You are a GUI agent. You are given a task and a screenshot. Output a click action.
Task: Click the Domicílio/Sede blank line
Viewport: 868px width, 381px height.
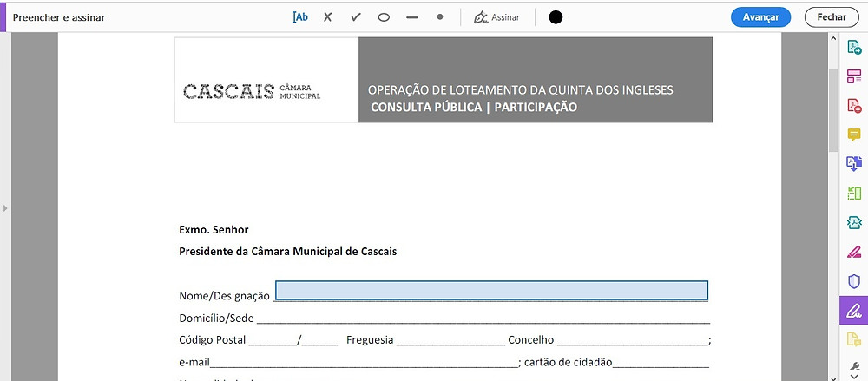point(483,319)
